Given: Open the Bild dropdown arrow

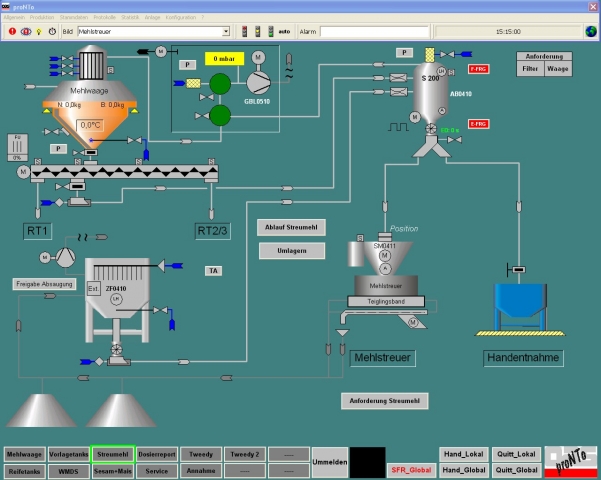Looking at the screenshot, I should (226, 31).
